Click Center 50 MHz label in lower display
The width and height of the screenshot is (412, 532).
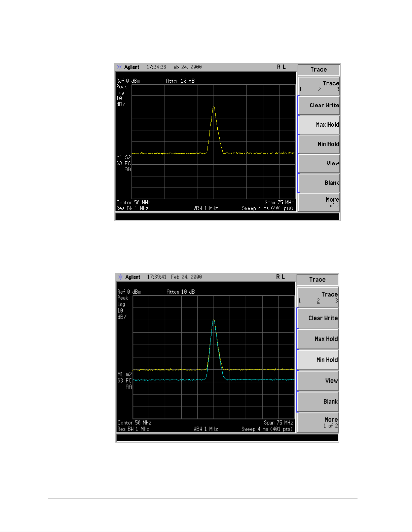pos(134,423)
